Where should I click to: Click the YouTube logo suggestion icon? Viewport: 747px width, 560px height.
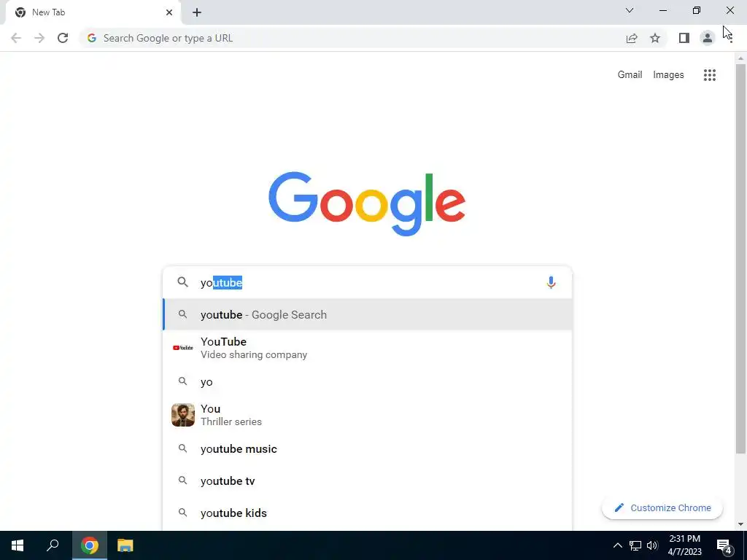[x=183, y=348]
